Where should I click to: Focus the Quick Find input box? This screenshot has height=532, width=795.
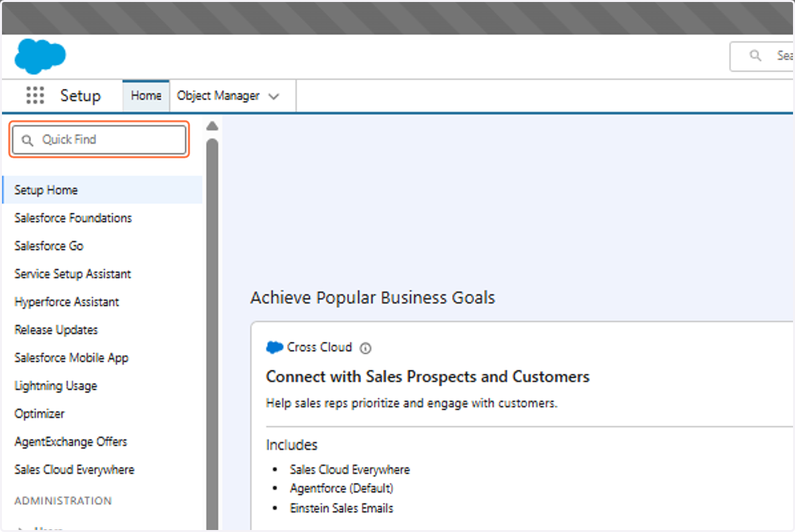99,140
